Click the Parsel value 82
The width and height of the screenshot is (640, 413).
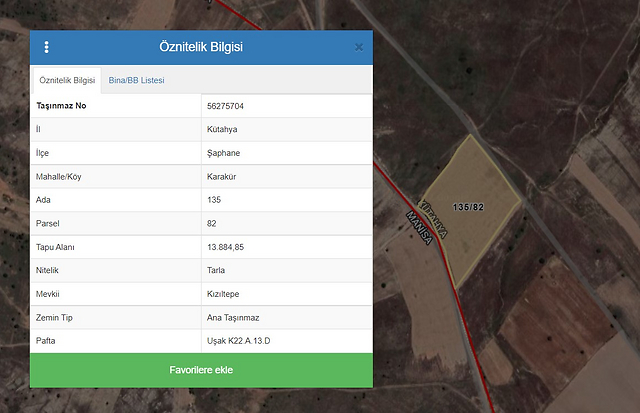pos(212,223)
